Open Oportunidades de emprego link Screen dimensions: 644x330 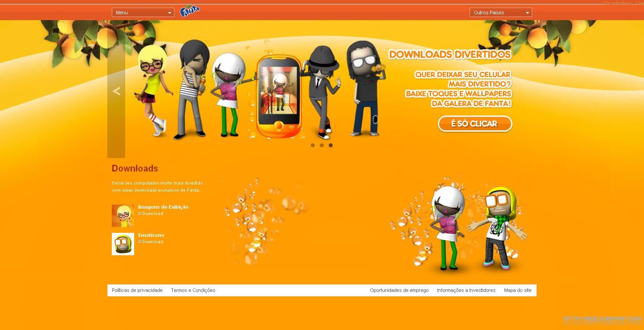399,290
